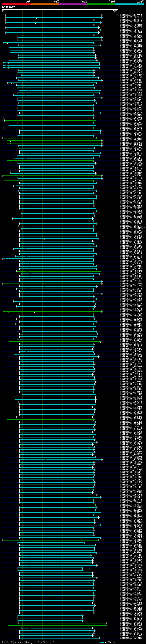Viewport: 146px width, 644px height.
Task: Select the UniRef100_C5XFX2 label
Action: [131, 47]
